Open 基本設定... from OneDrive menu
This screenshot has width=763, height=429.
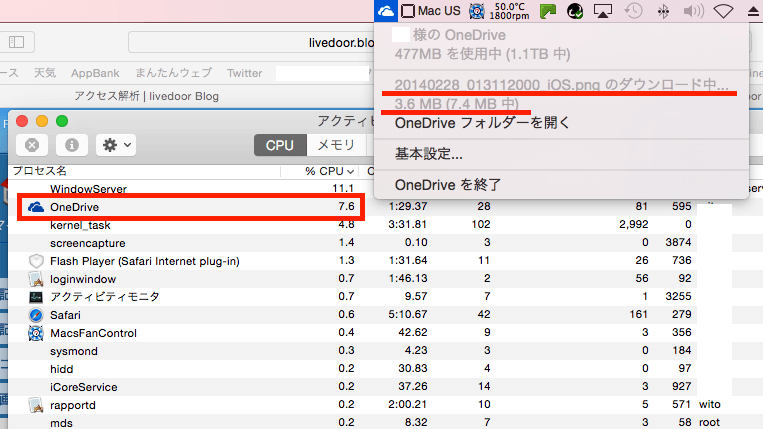click(x=429, y=154)
